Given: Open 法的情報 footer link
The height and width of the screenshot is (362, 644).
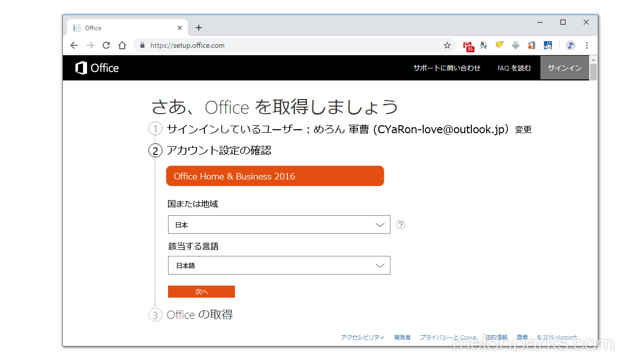Looking at the screenshot, I should click(x=497, y=337).
